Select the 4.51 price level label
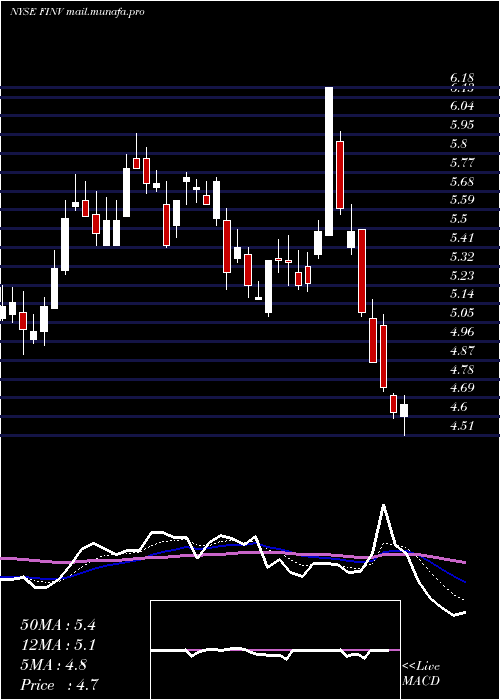 461,425
